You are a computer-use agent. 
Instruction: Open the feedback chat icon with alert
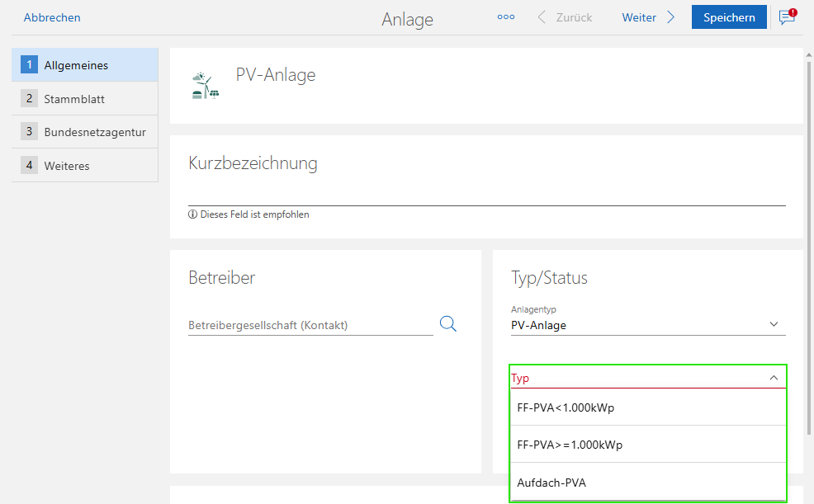(x=788, y=16)
